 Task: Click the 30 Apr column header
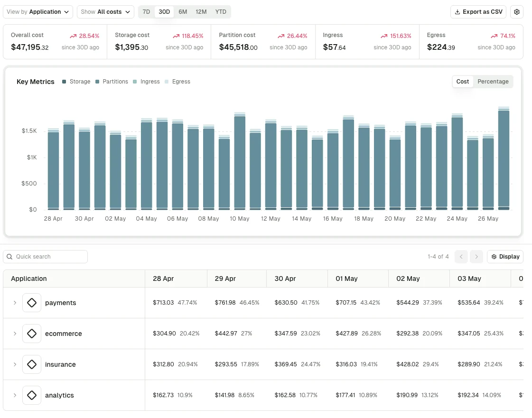(297, 279)
